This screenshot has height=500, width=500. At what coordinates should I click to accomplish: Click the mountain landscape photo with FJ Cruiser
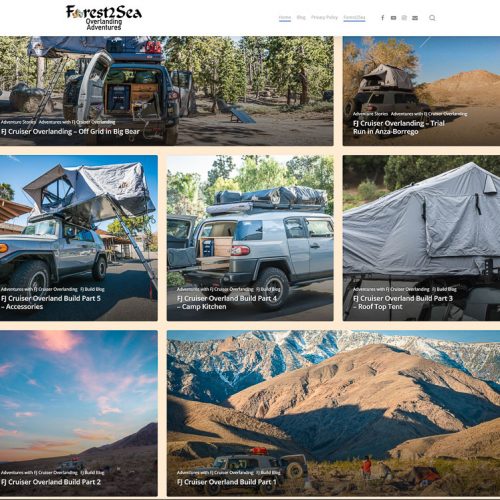tap(333, 413)
